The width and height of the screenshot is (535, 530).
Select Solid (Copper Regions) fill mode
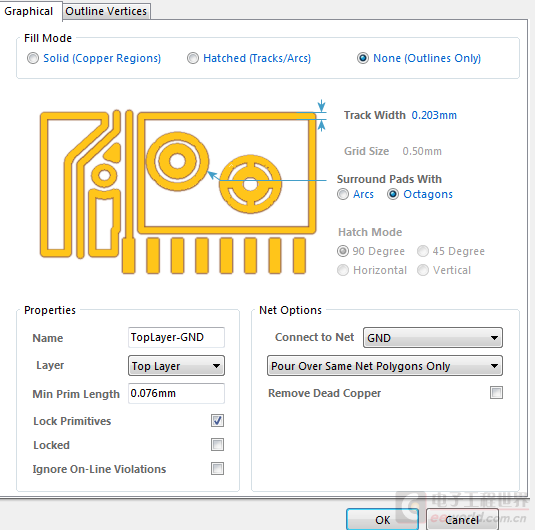(x=33, y=58)
